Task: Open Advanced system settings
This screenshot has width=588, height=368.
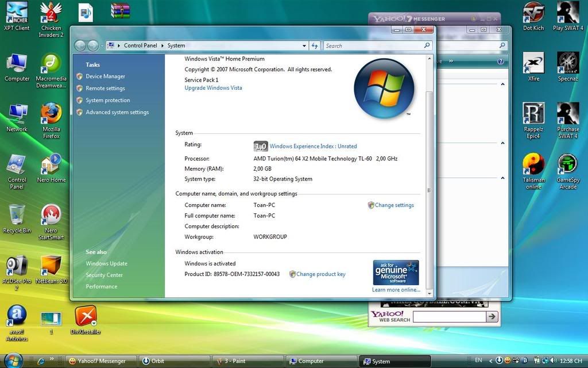Action: coord(117,112)
